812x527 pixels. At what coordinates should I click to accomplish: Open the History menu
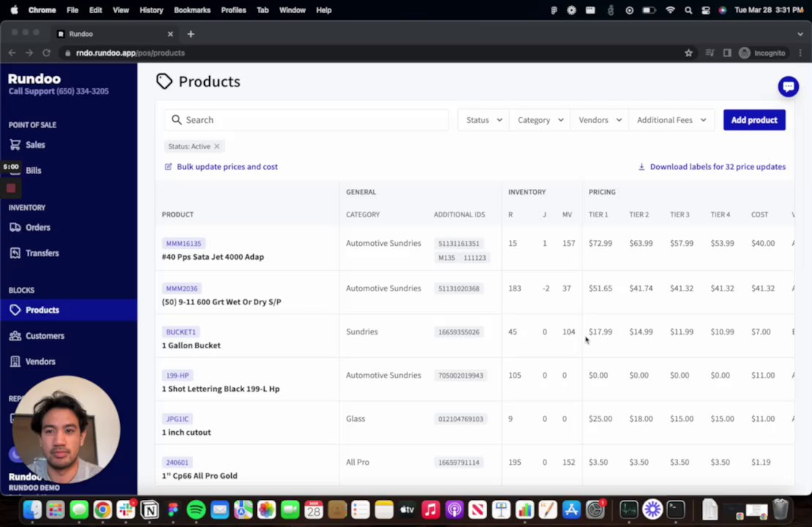point(151,10)
